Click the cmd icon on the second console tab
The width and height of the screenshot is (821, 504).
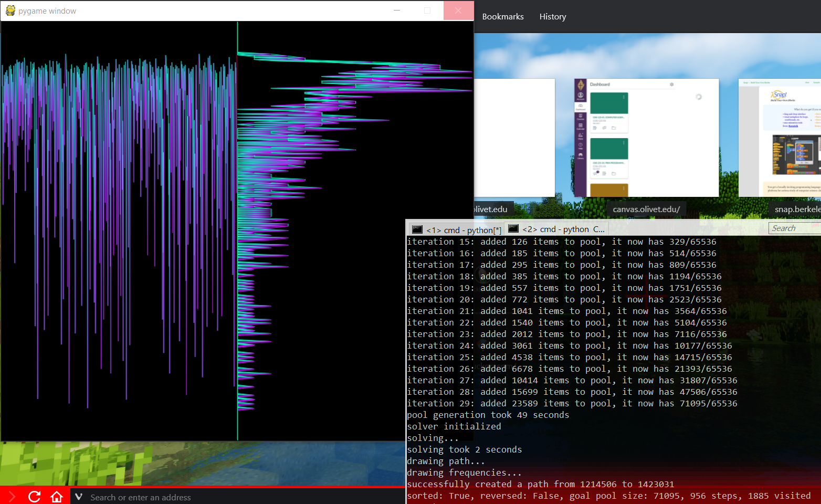pos(513,229)
